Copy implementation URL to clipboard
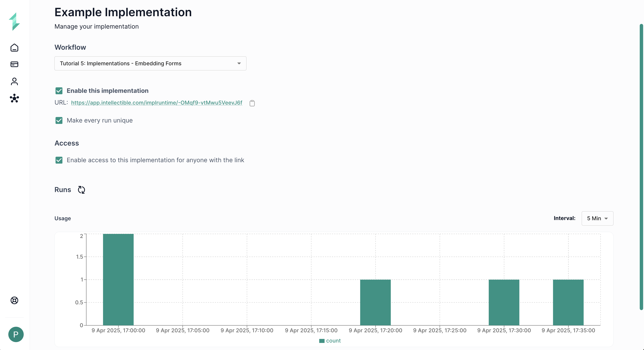 pyautogui.click(x=252, y=103)
